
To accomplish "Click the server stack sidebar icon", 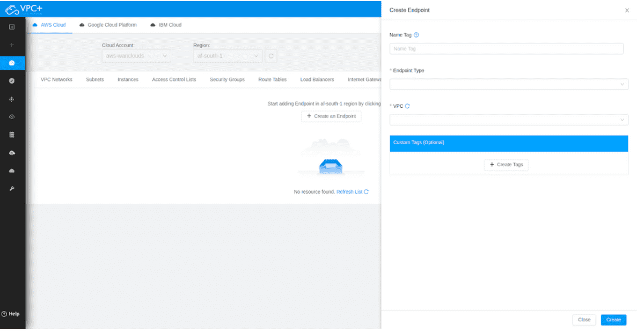I will [x=12, y=135].
